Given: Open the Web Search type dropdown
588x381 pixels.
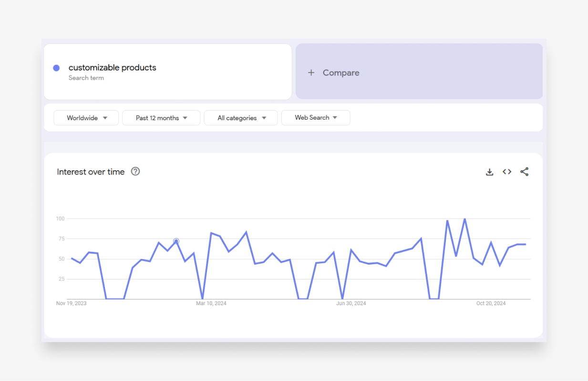Looking at the screenshot, I should [x=315, y=117].
